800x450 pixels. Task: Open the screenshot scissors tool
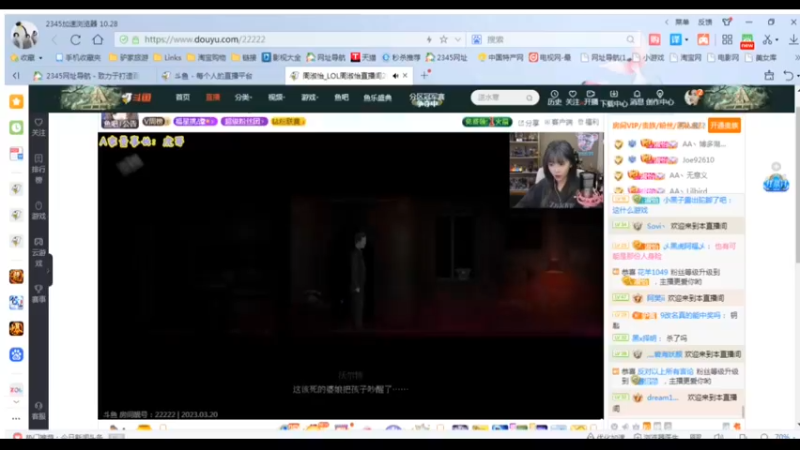click(767, 39)
